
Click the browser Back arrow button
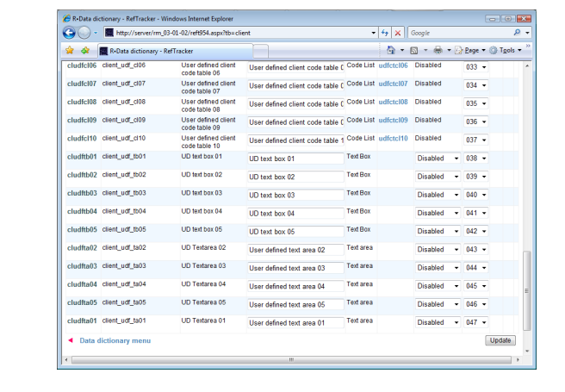coord(69,33)
